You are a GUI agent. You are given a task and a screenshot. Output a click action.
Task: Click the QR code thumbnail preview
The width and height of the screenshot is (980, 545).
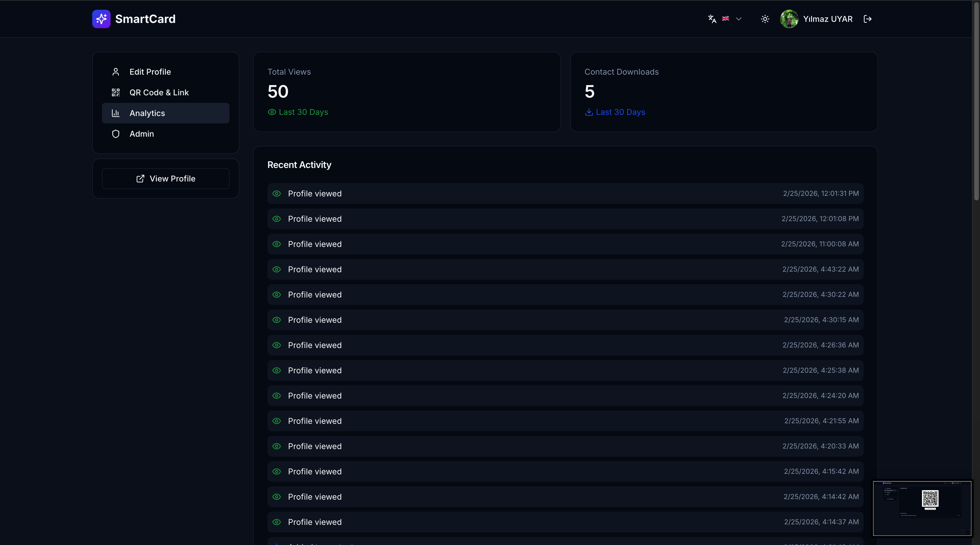930,498
